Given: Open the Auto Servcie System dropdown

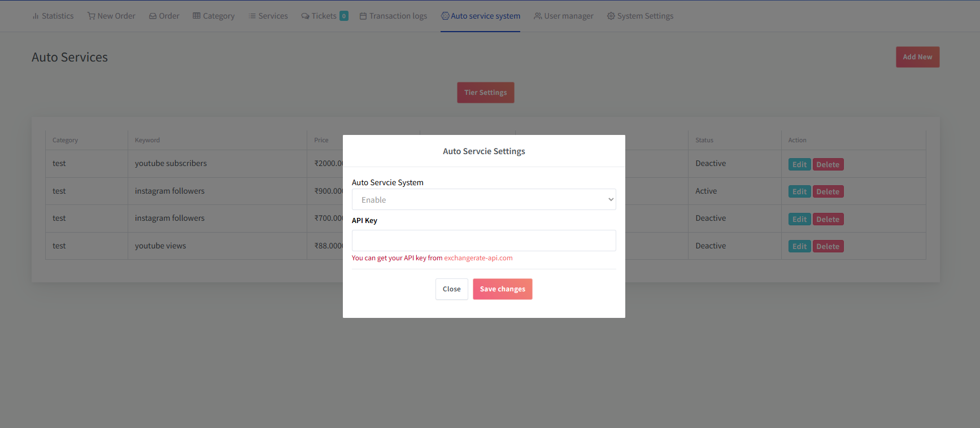Looking at the screenshot, I should coord(484,200).
